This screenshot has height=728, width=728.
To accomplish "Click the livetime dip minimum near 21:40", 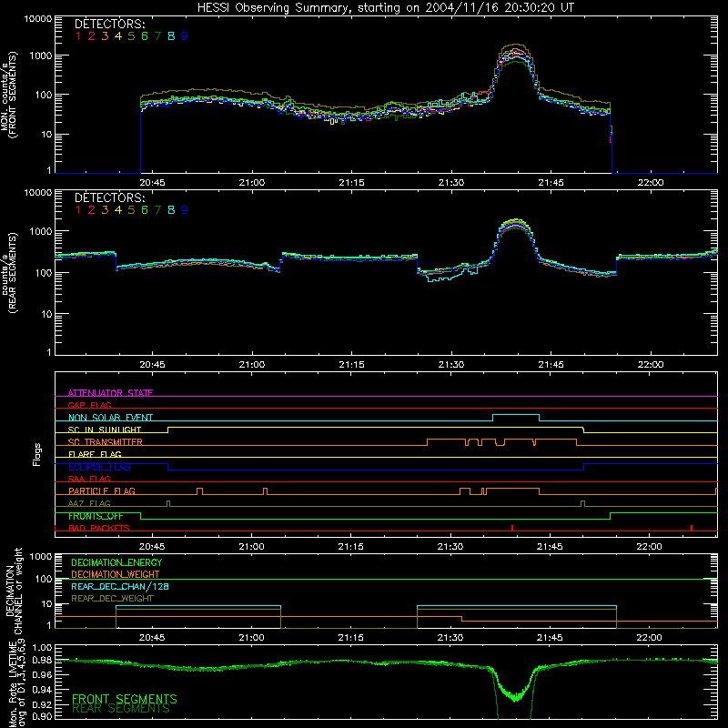I will pos(515,698).
